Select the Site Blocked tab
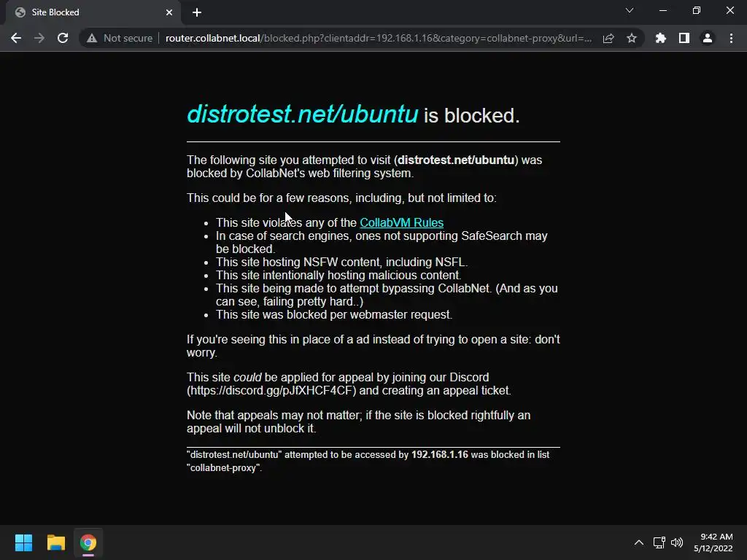 coord(93,12)
